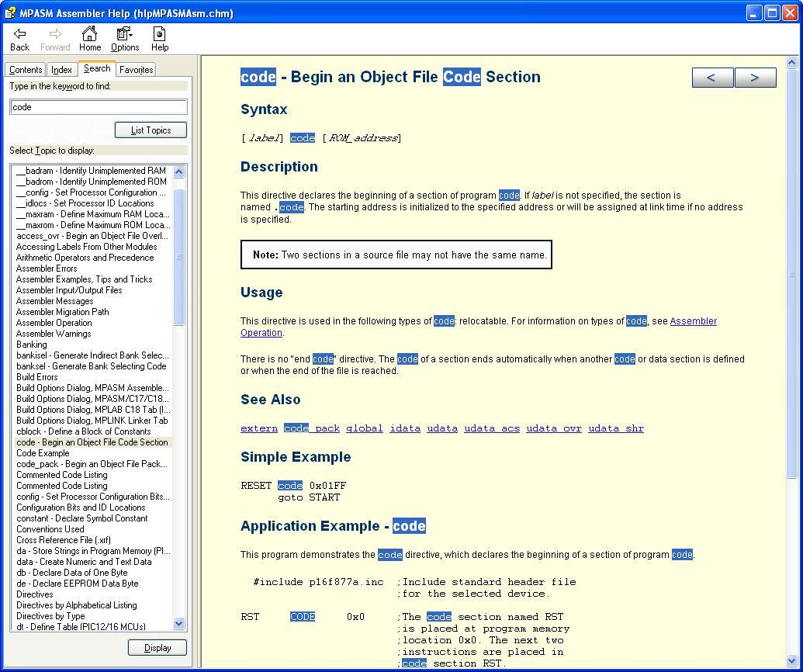This screenshot has height=672, width=803.
Task: Select 'cblock - Define a Block of Constants'
Action: [x=84, y=431]
